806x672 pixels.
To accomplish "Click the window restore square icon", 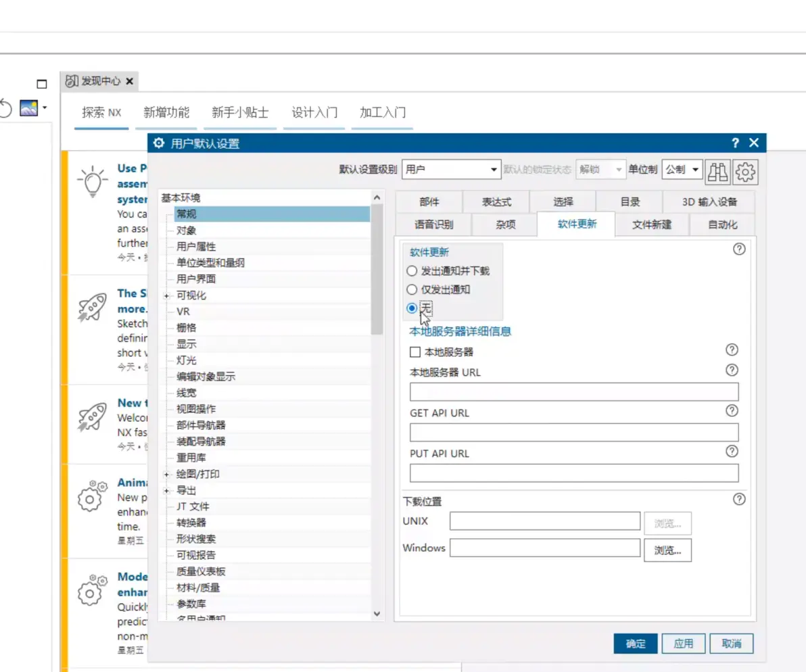I will point(42,84).
